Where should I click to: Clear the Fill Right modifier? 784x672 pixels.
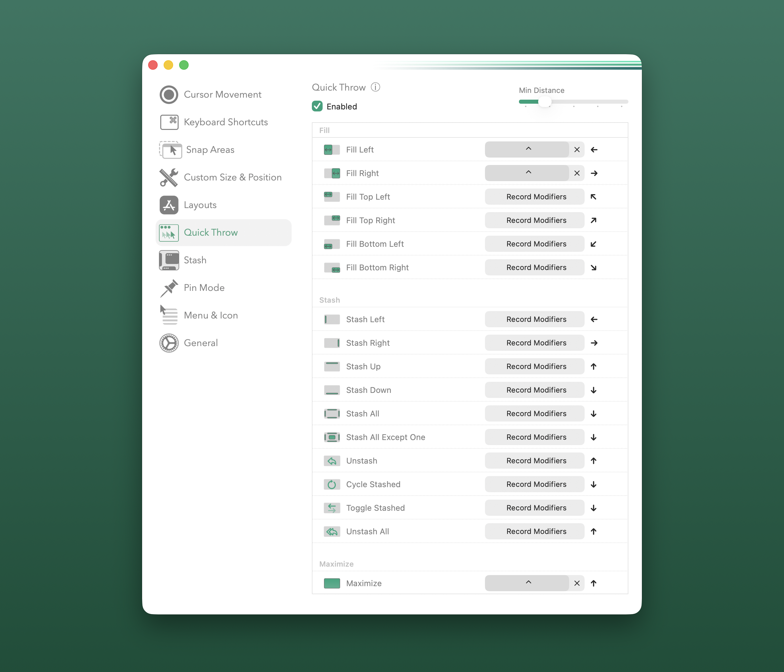pos(577,173)
